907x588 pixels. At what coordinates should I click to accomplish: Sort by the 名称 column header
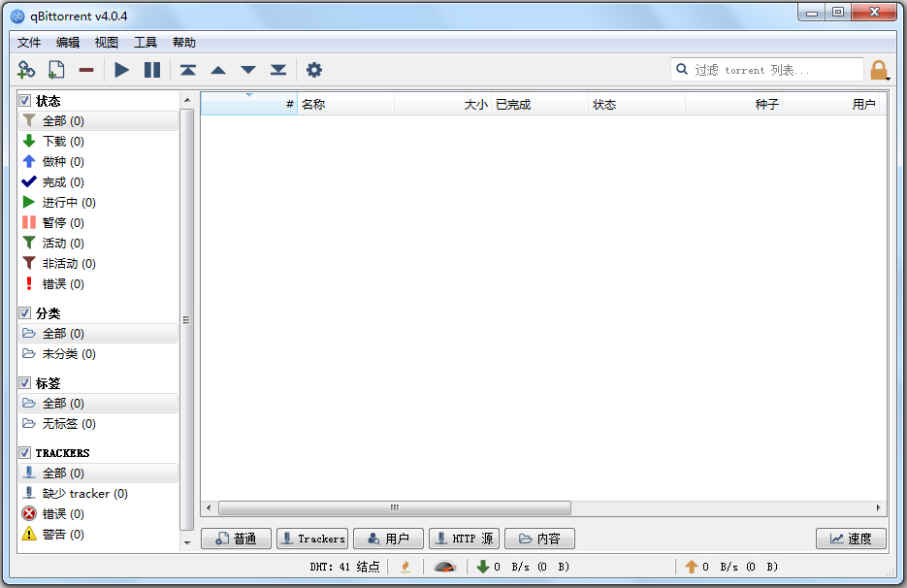tap(346, 104)
